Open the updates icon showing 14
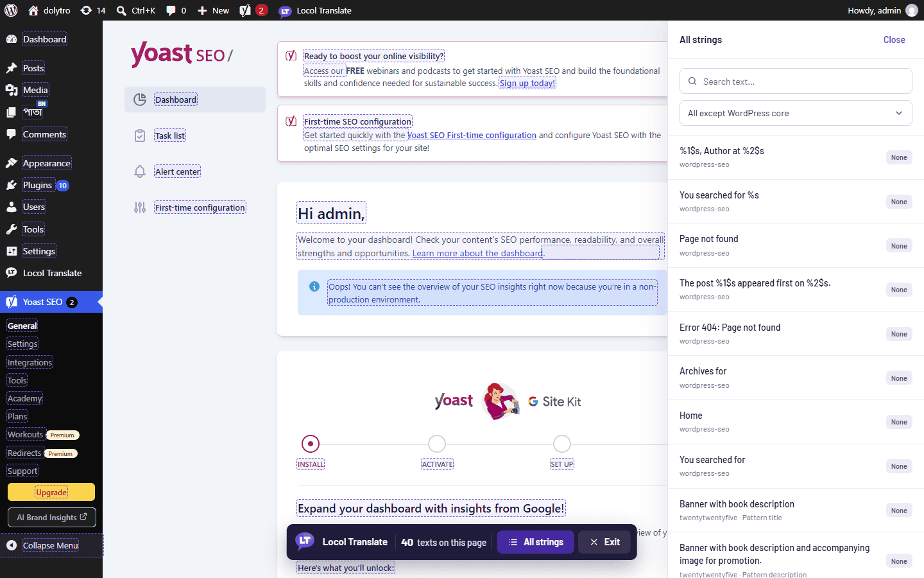 86,10
